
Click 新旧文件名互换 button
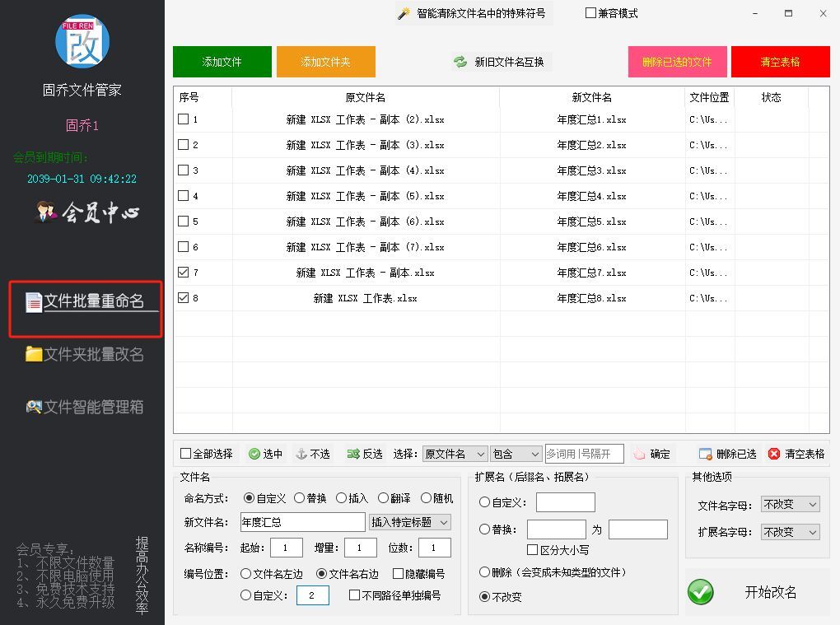(501, 62)
